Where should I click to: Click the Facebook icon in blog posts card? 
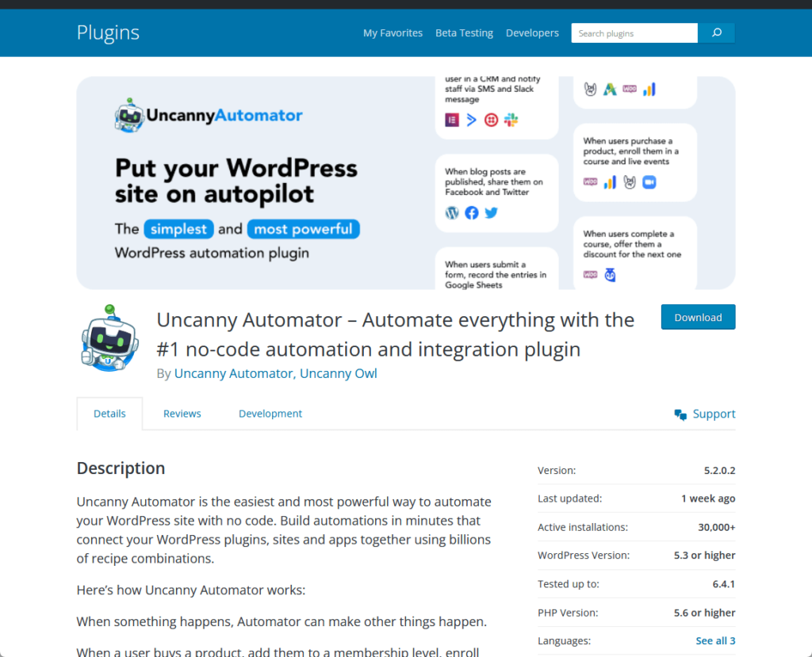(x=471, y=212)
